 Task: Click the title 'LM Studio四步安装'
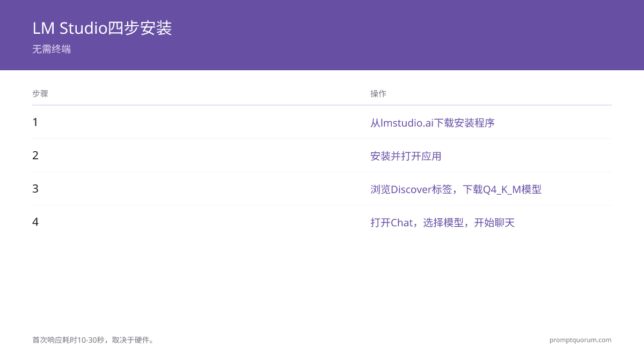102,28
